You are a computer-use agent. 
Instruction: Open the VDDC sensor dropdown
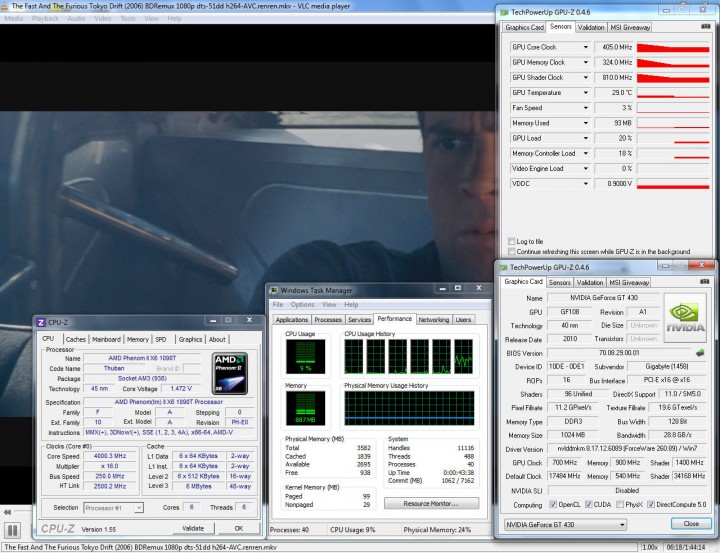point(586,183)
